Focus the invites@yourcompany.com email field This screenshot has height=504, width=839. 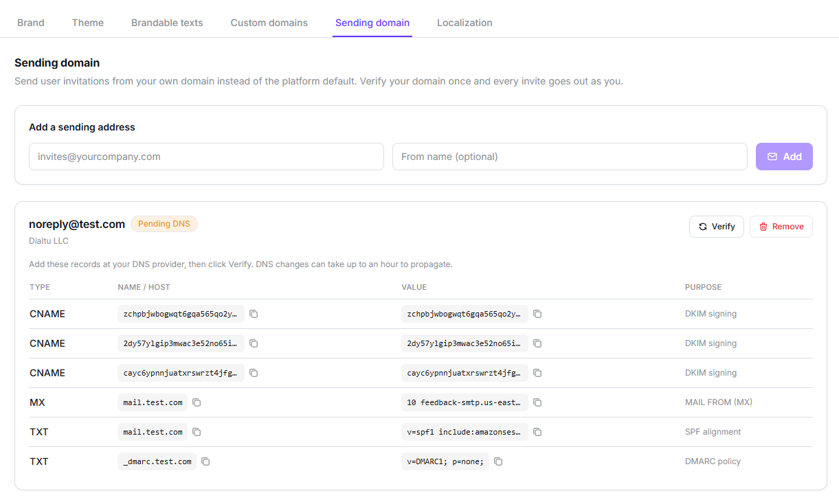click(206, 157)
